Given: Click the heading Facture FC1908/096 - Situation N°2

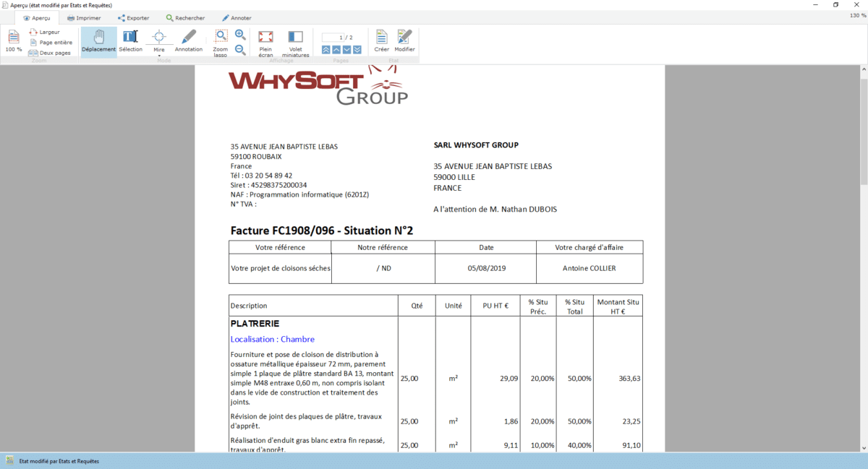Looking at the screenshot, I should 322,231.
